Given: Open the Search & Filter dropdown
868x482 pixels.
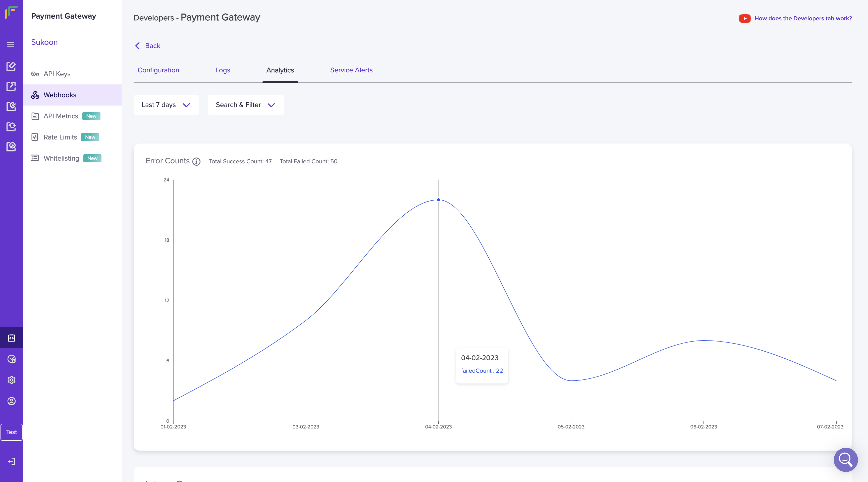Looking at the screenshot, I should pyautogui.click(x=245, y=105).
